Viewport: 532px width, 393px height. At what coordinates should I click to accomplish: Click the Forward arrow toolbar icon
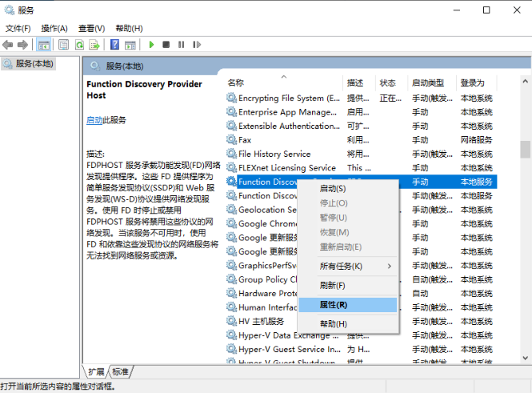22,45
